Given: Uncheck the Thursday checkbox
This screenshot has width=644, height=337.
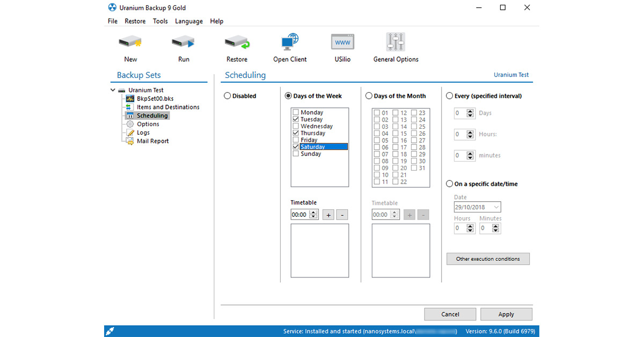Looking at the screenshot, I should pos(296,133).
